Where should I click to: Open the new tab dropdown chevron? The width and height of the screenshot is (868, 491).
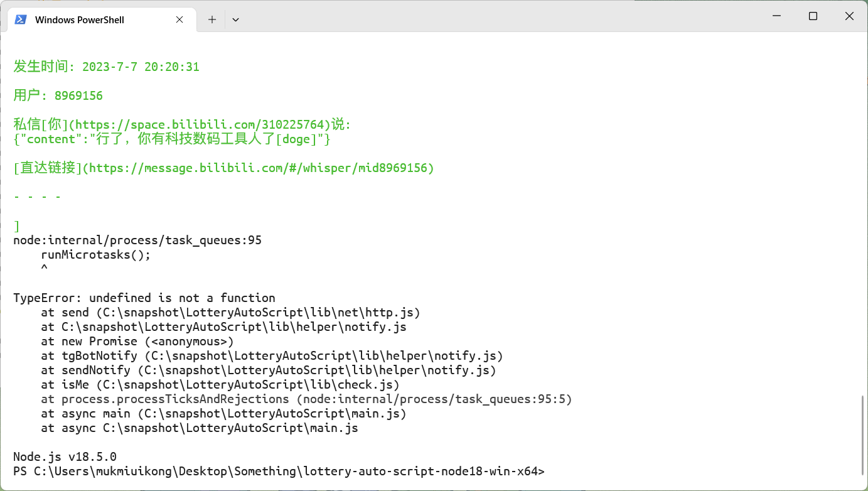(x=235, y=19)
